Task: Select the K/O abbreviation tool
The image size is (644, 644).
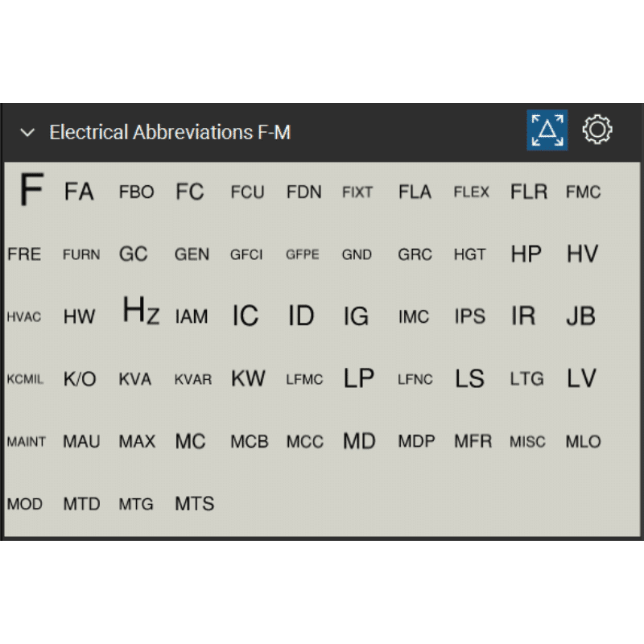Action: pos(80,380)
